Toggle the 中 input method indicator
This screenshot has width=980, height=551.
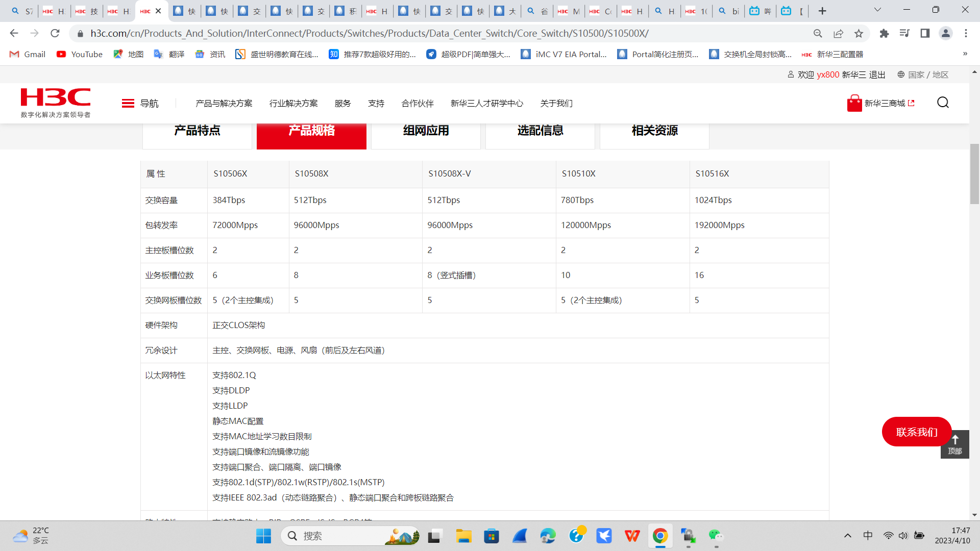(x=868, y=535)
